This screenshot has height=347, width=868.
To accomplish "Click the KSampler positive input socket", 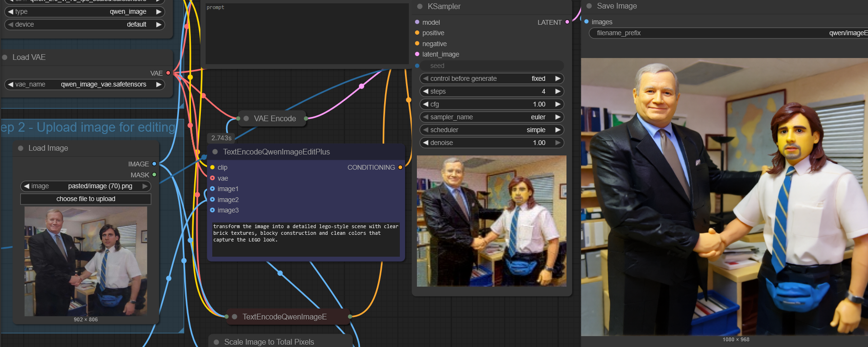I will (x=417, y=33).
